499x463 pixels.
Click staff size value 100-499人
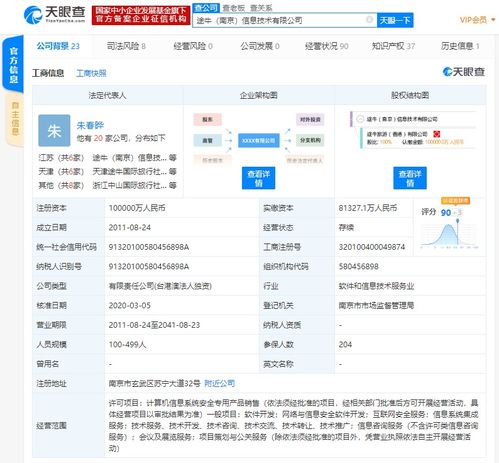pyautogui.click(x=127, y=344)
